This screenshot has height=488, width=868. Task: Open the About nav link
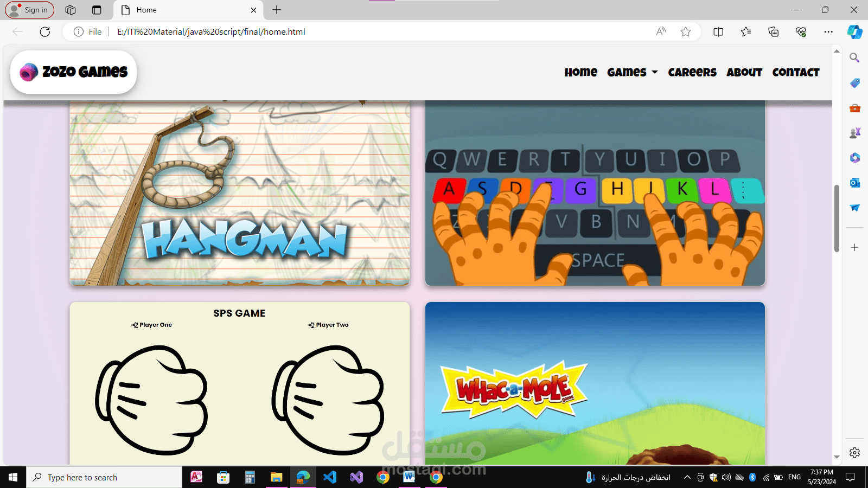pyautogui.click(x=744, y=72)
